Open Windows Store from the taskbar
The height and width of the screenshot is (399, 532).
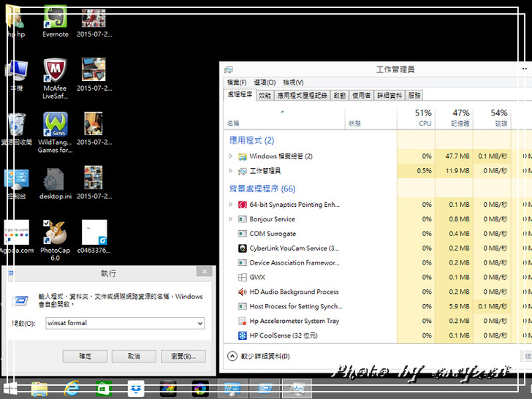point(104,389)
